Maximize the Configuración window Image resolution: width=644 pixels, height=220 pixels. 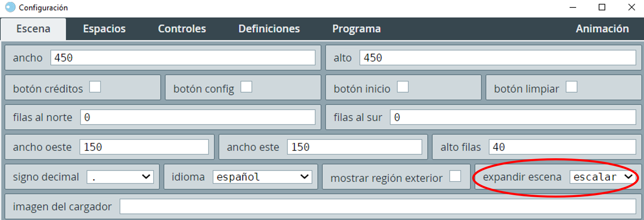[602, 7]
